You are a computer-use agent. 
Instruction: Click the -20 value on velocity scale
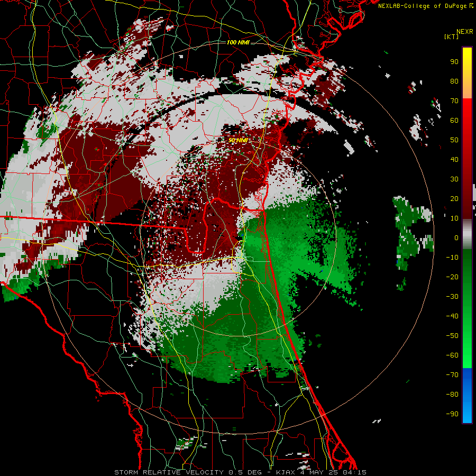coord(452,277)
